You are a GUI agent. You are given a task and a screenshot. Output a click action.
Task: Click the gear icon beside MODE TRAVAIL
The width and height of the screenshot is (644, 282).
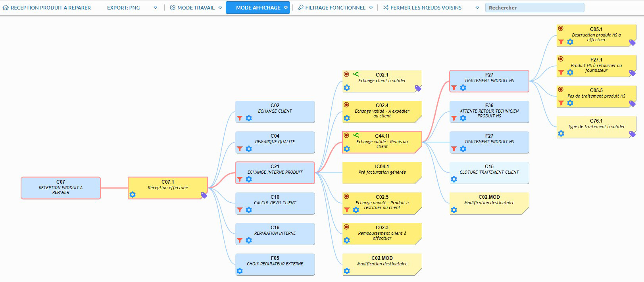[173, 8]
